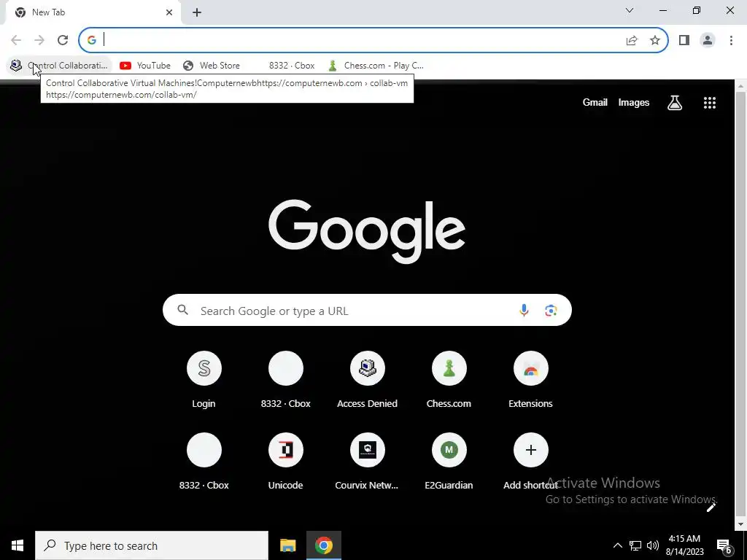Open volume tray icon
The image size is (747, 560).
653,545
